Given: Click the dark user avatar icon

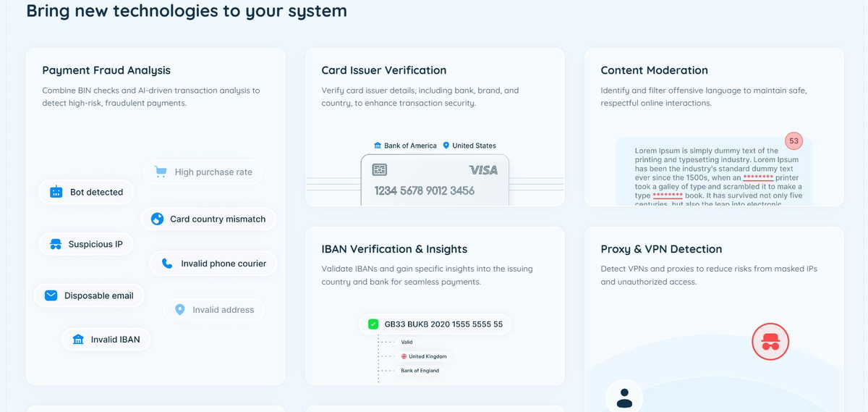Looking at the screenshot, I should pos(624,398).
